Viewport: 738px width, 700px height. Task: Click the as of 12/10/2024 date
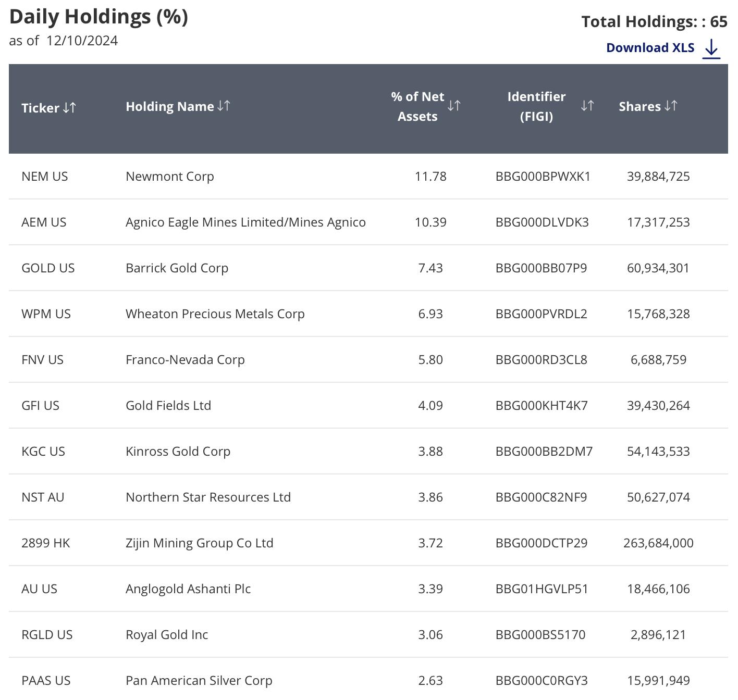point(64,41)
